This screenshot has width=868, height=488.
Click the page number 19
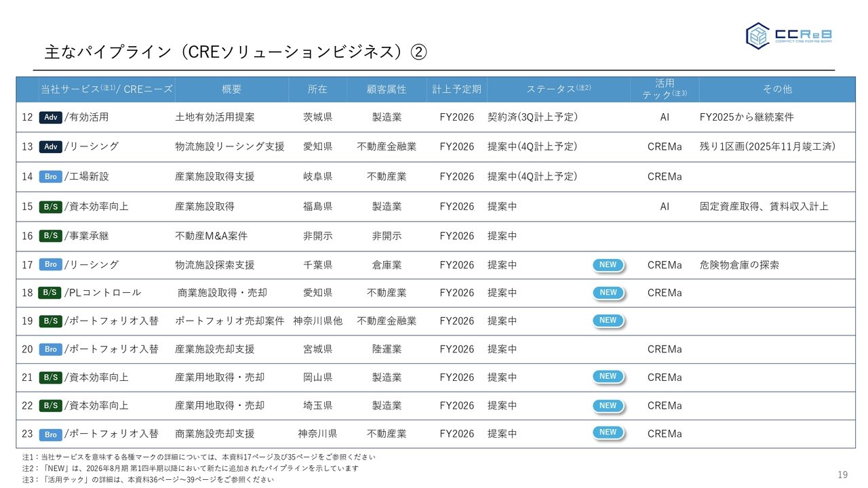[x=843, y=474]
